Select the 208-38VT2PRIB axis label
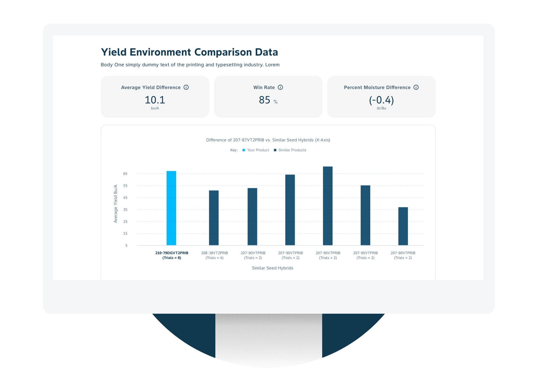This screenshot has width=537, height=392. tap(215, 255)
